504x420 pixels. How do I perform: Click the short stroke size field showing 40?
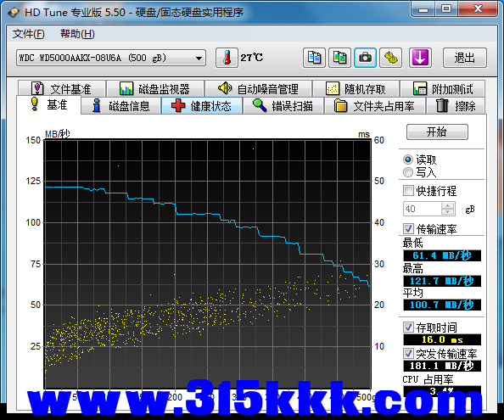(x=423, y=209)
